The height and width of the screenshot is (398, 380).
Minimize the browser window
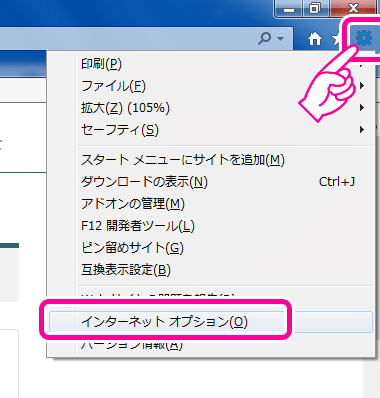tap(289, 8)
